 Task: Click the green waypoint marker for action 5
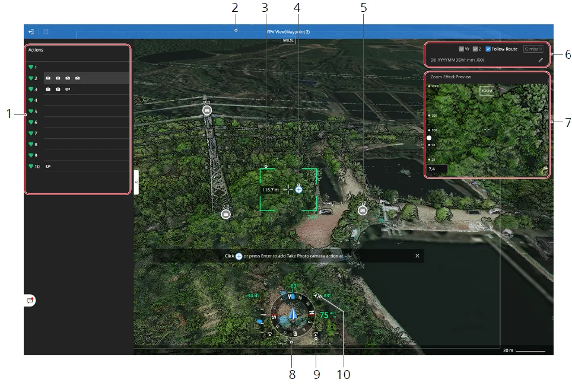tap(30, 111)
